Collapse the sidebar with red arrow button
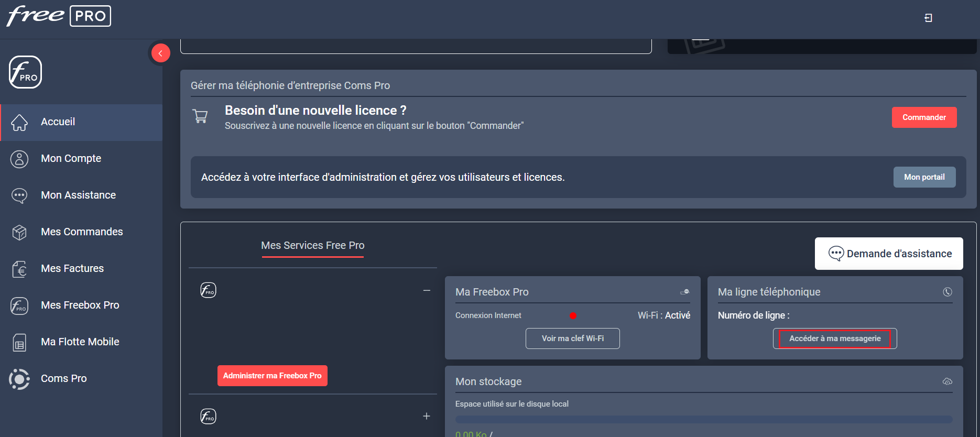Image resolution: width=980 pixels, height=437 pixels. (161, 53)
